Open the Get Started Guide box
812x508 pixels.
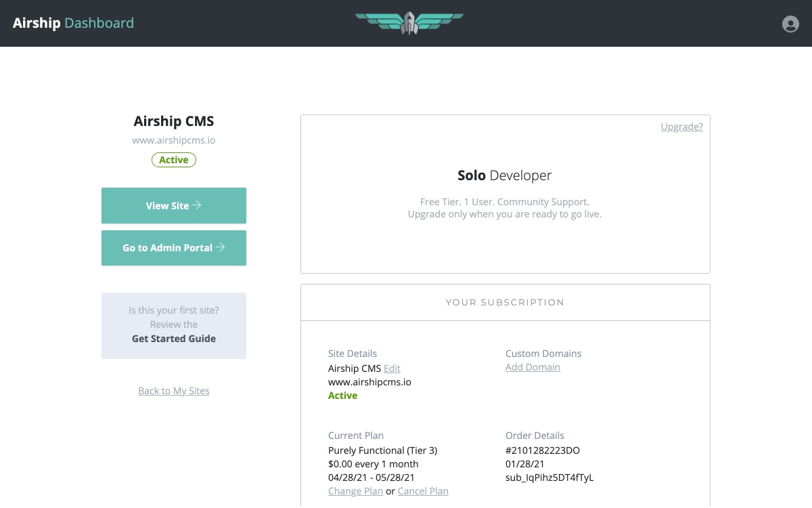pos(174,326)
